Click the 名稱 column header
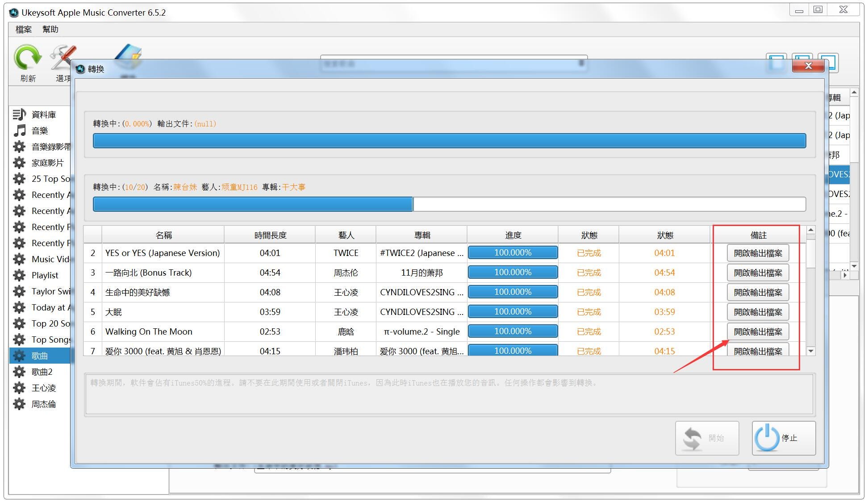 point(163,235)
